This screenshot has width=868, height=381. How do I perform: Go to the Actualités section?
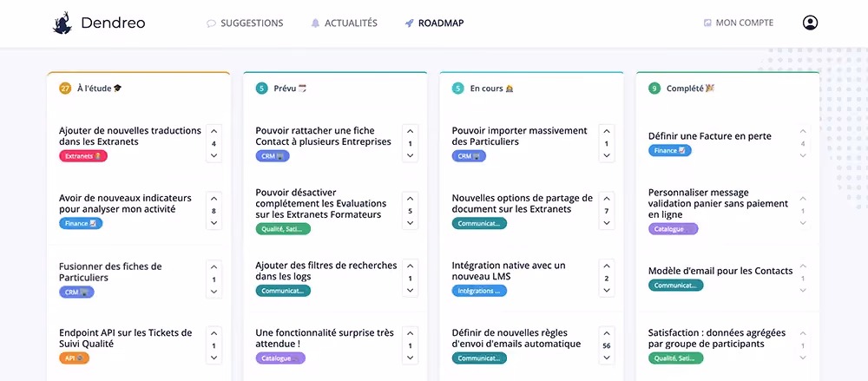point(344,23)
